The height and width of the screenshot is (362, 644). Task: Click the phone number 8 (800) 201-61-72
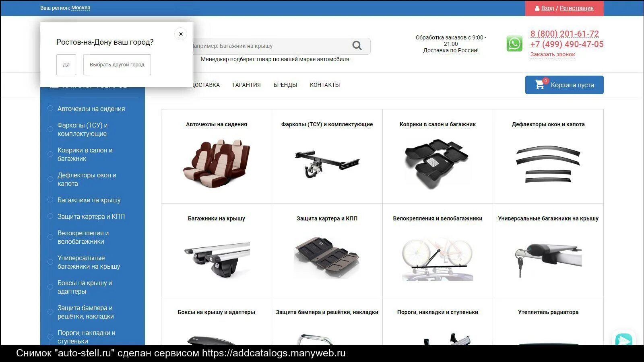pos(564,34)
